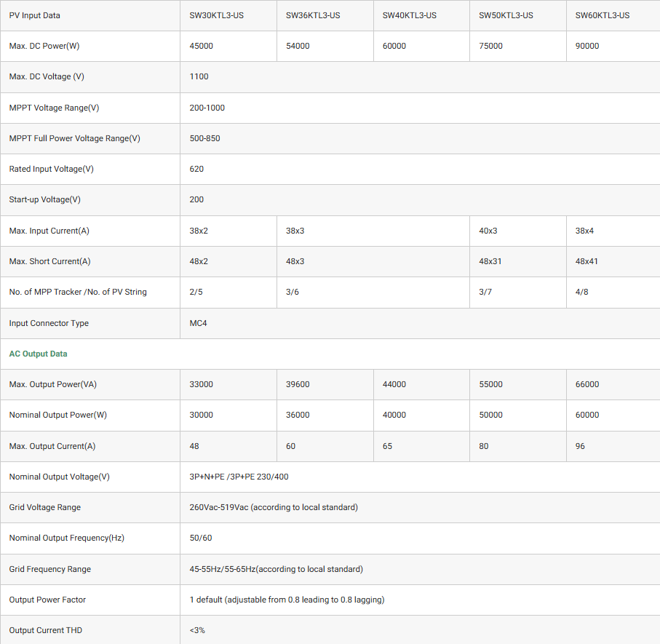Viewport: 660px width, 644px height.
Task: Select the Grid Voltage Range row label
Action: point(44,507)
